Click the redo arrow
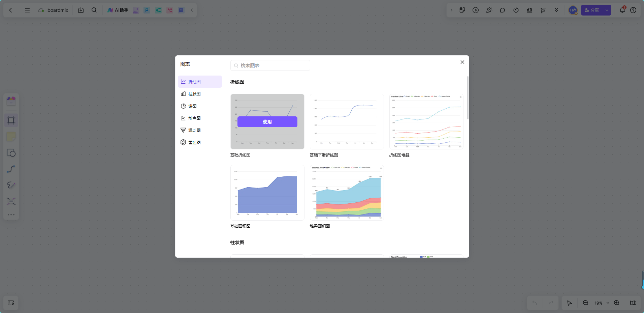The width and height of the screenshot is (644, 313). [551, 303]
